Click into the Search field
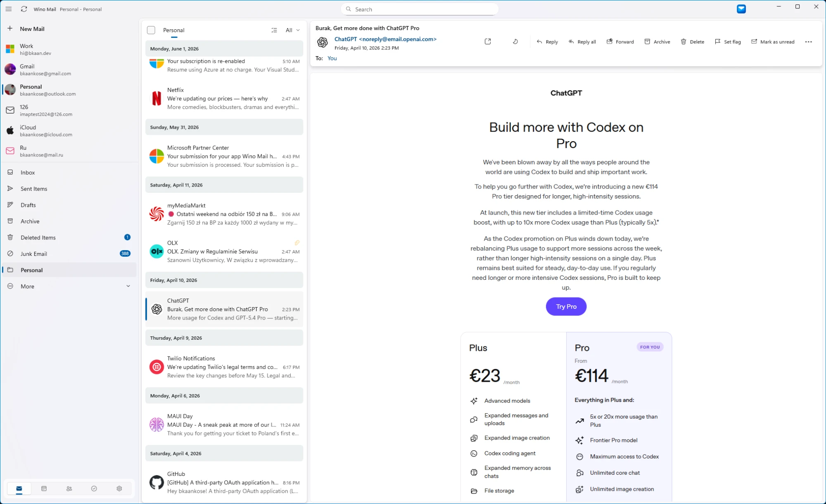Screen dimensions: 826x504 pyautogui.click(x=419, y=9)
